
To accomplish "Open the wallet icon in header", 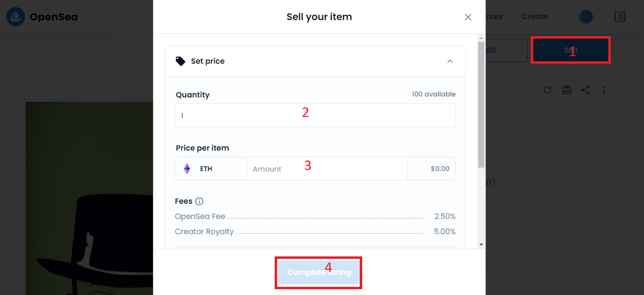I will (x=620, y=17).
